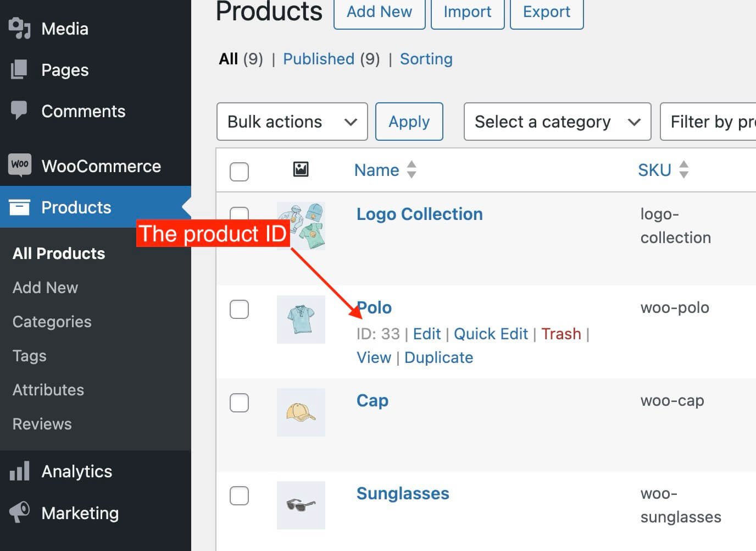The height and width of the screenshot is (551, 756).
Task: Sort by Name using arrows icon
Action: (412, 169)
